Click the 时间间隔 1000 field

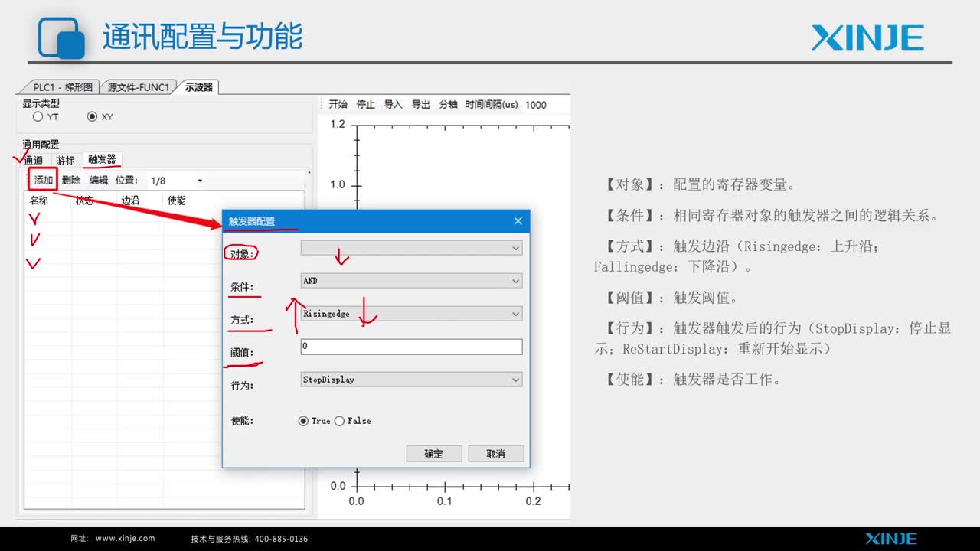[x=545, y=105]
